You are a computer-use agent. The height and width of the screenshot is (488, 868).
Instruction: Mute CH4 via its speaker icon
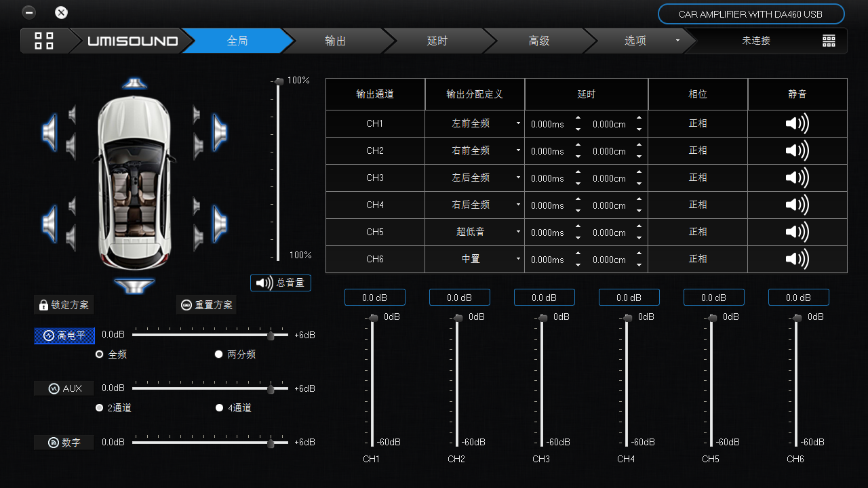[x=797, y=205]
